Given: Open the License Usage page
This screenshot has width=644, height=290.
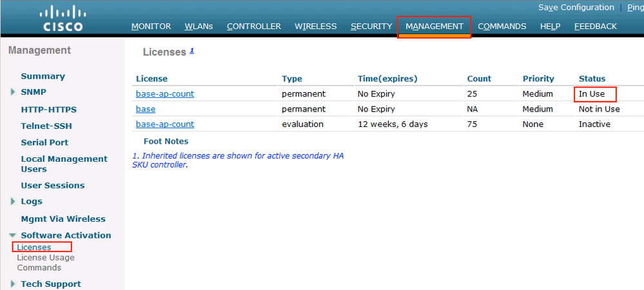Looking at the screenshot, I should point(46,258).
